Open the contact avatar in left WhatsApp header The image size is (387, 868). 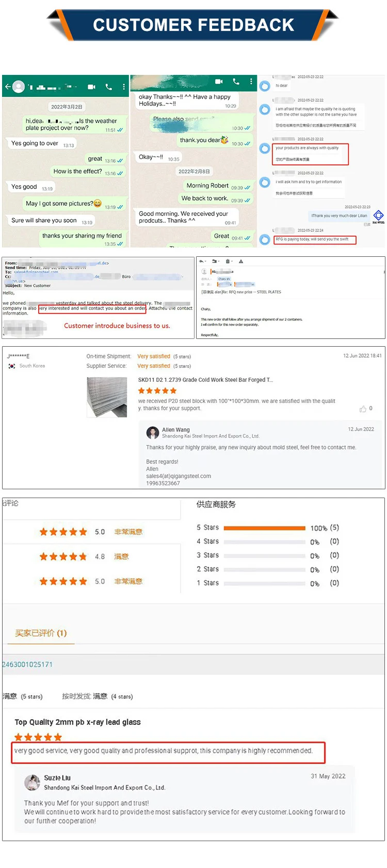19,87
